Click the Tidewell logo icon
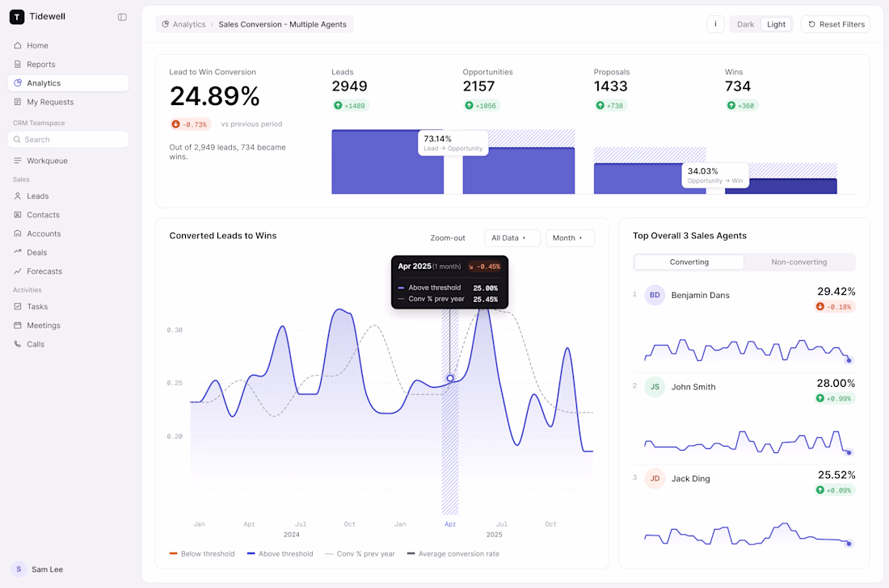 tap(17, 17)
